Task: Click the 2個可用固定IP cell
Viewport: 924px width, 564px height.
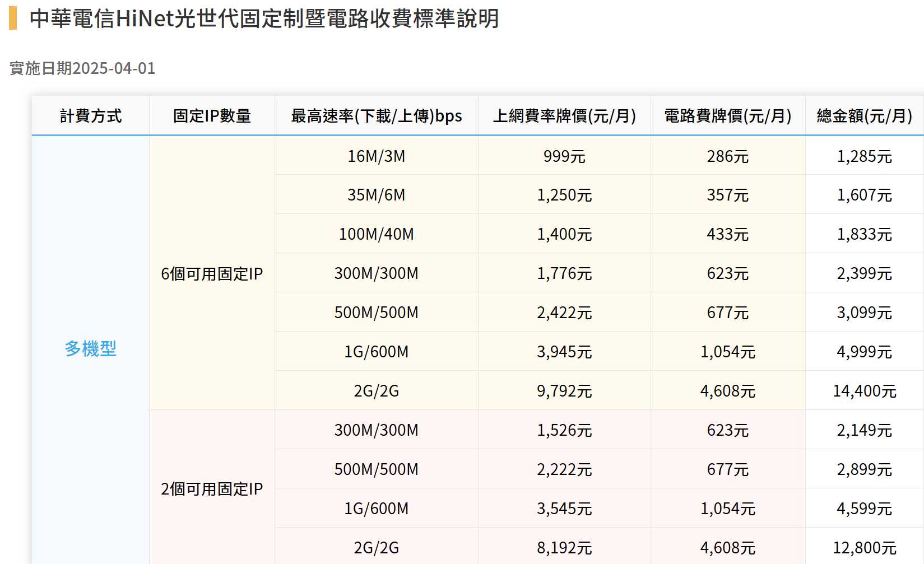Action: 212,488
